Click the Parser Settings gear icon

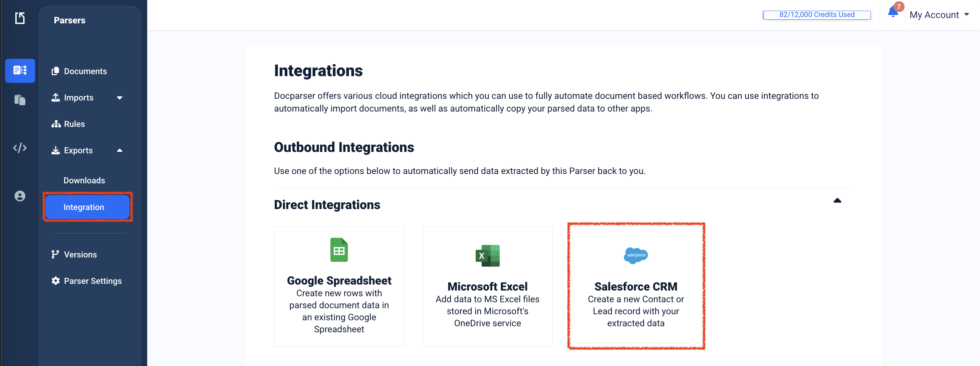[x=55, y=281]
